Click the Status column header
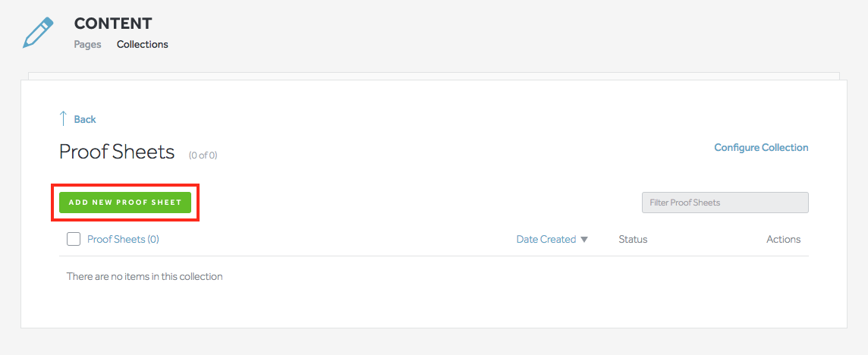This screenshot has width=868, height=355. (x=633, y=239)
